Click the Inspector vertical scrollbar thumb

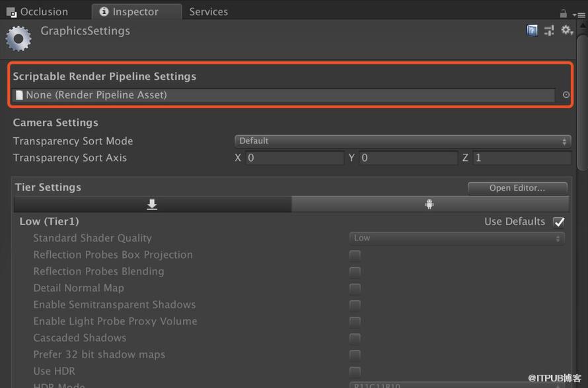(x=582, y=103)
